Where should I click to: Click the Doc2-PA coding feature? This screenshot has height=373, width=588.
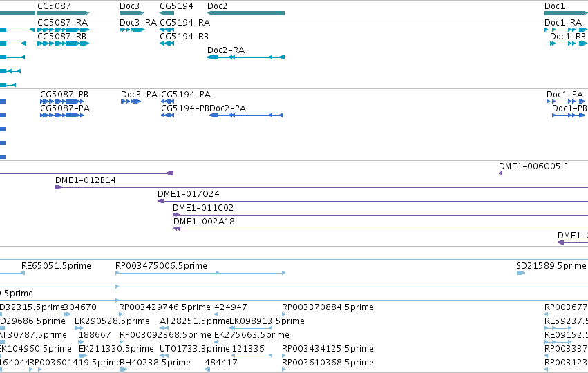click(246, 115)
